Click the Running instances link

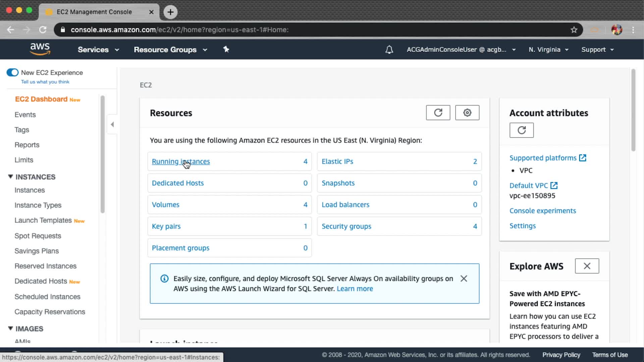pos(180,161)
